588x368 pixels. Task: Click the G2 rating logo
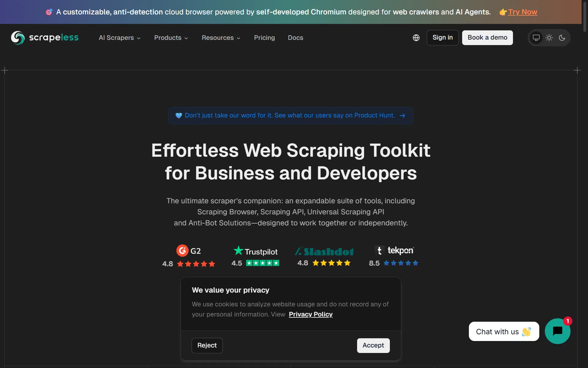(189, 251)
